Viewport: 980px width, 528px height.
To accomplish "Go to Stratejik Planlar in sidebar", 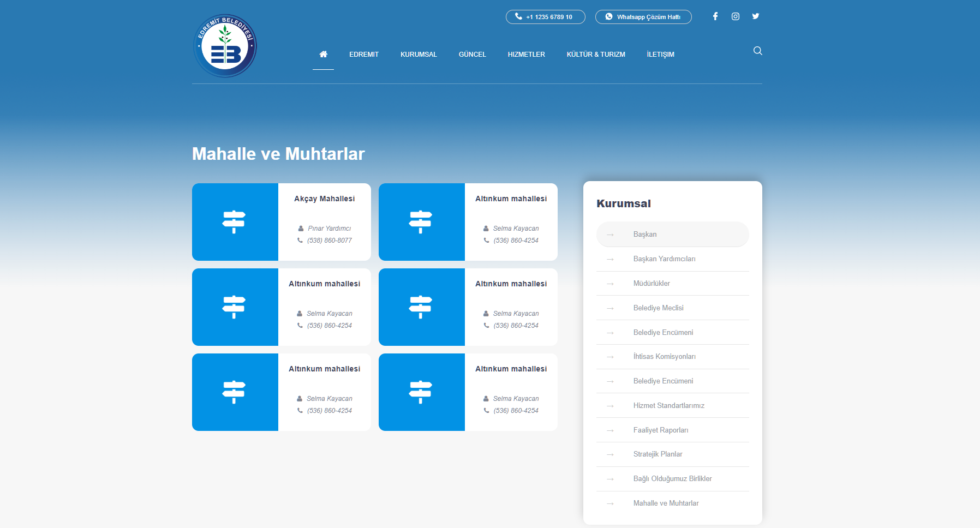I will coord(658,454).
